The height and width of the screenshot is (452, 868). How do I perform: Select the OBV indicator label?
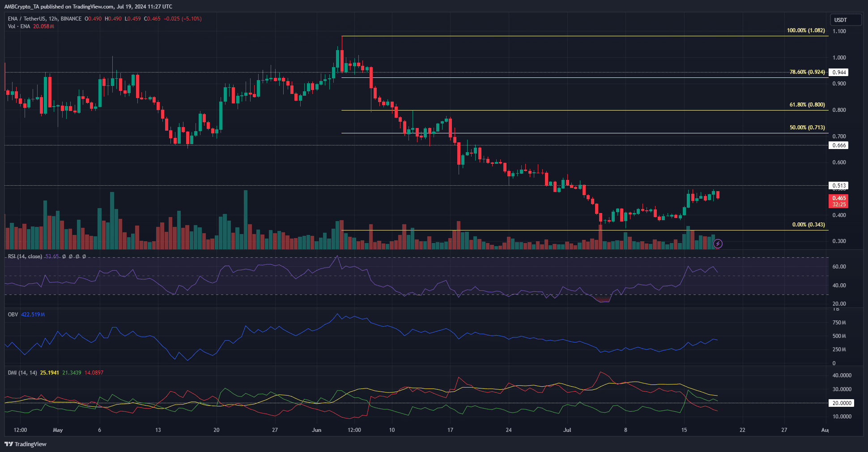click(13, 315)
